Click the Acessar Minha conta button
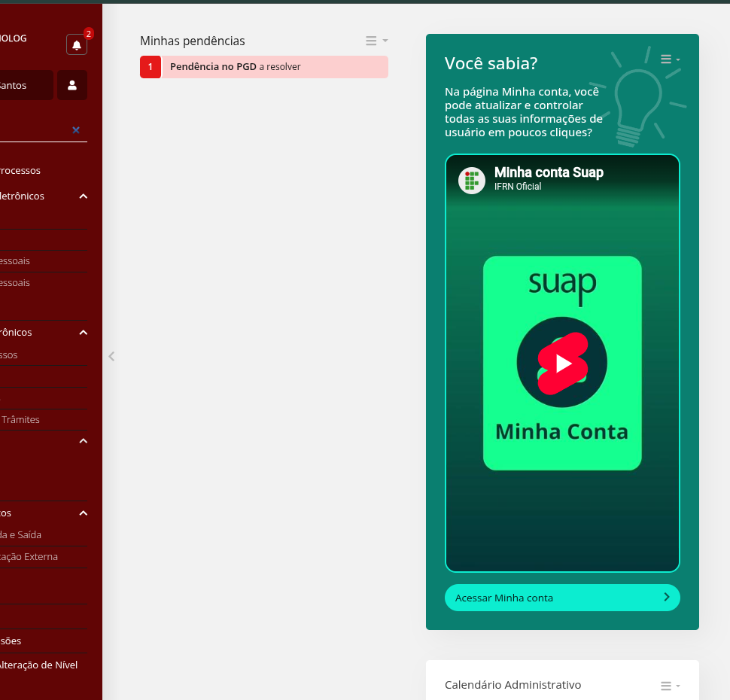Screen dimensions: 730x700 562,598
